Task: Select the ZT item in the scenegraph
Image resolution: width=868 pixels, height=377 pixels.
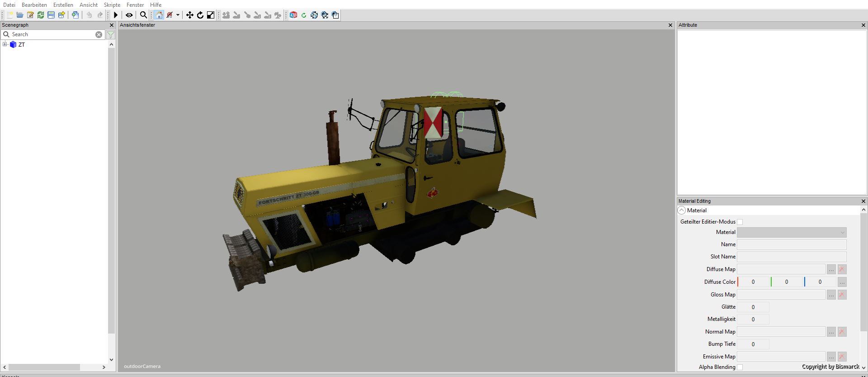Action: point(22,45)
